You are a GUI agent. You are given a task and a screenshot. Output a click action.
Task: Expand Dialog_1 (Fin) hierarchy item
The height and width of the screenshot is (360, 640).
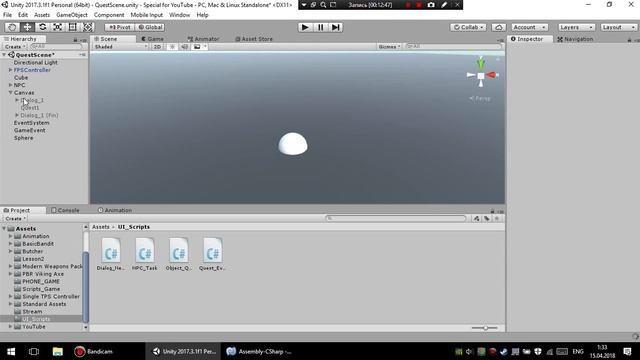click(17, 115)
